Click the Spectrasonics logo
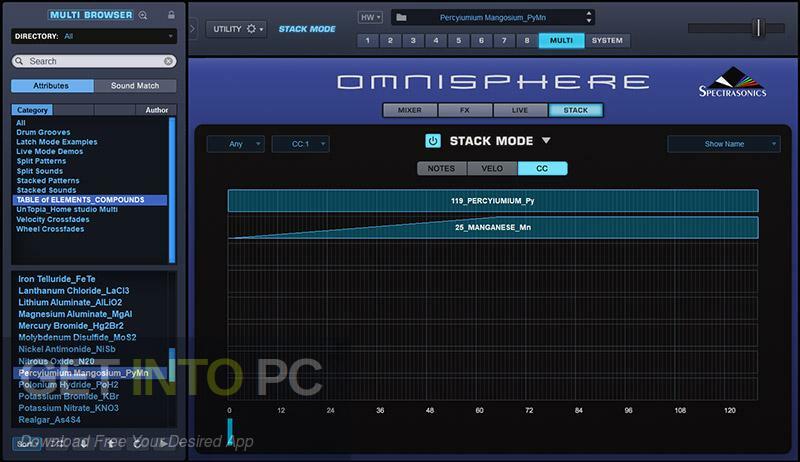 [x=733, y=82]
